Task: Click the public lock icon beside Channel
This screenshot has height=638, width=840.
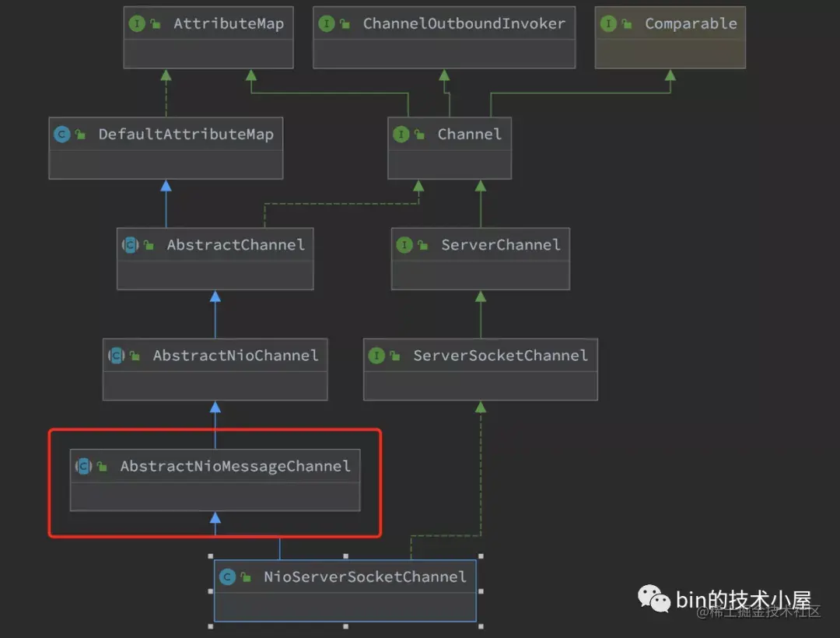Action: pyautogui.click(x=419, y=135)
